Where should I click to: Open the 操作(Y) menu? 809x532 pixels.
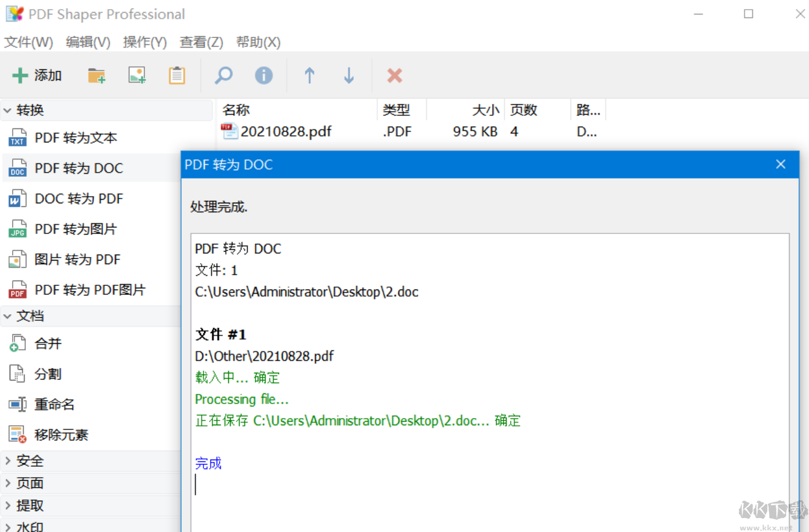click(x=145, y=42)
